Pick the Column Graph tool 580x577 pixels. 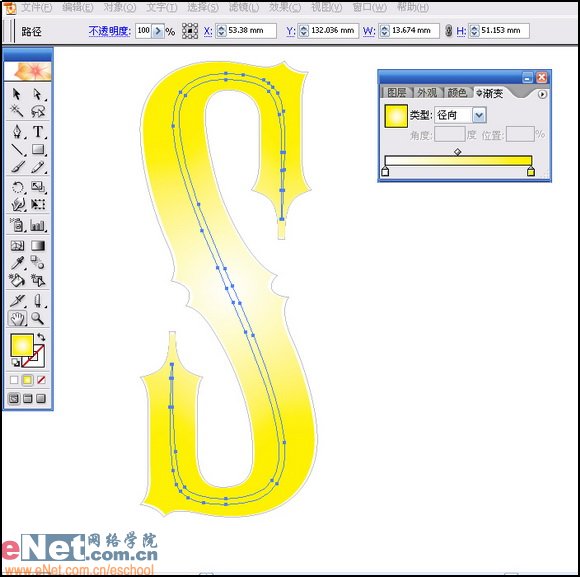[x=37, y=225]
